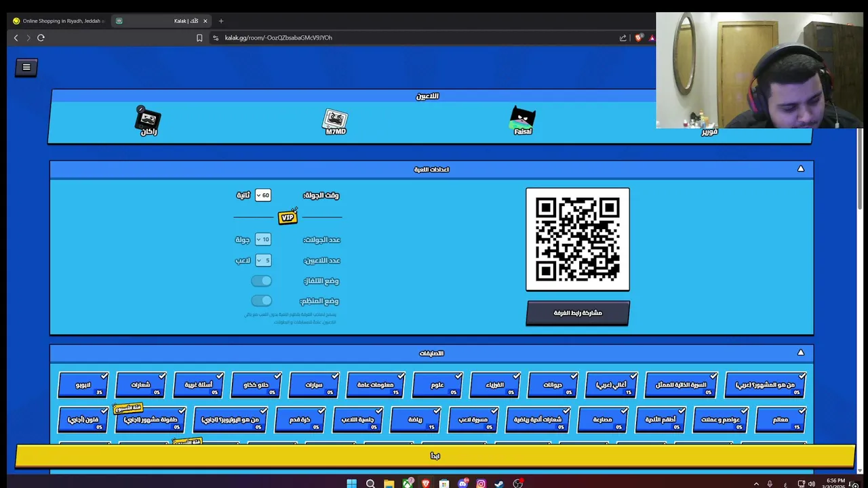This screenshot has height=488, width=868.
Task: Click مشاركة رابط الغرفة button
Action: click(578, 313)
